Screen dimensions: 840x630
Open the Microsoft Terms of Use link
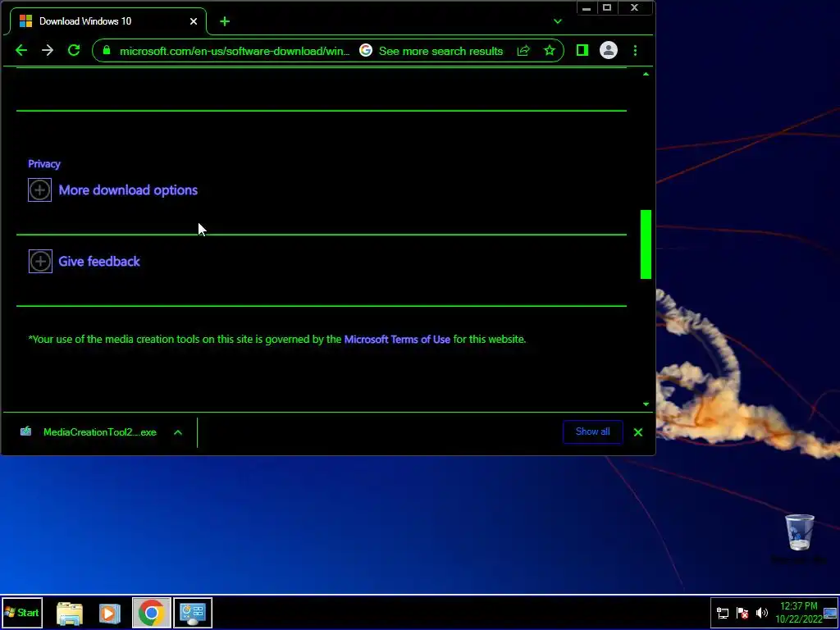pos(397,339)
